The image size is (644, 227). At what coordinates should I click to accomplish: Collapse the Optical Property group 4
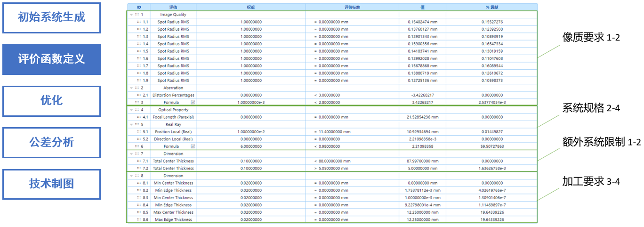131,110
